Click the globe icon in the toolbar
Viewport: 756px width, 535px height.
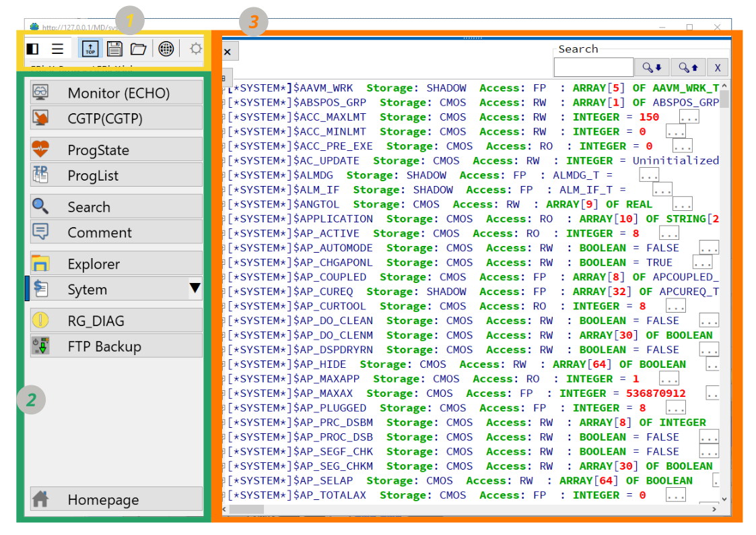[x=166, y=48]
